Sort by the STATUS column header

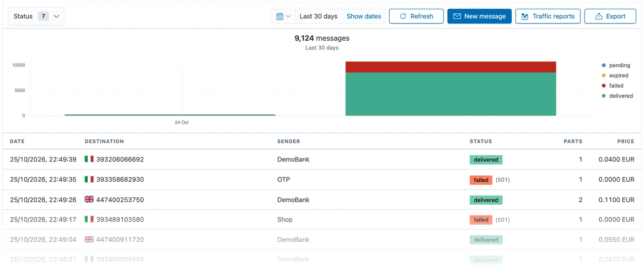pyautogui.click(x=481, y=141)
